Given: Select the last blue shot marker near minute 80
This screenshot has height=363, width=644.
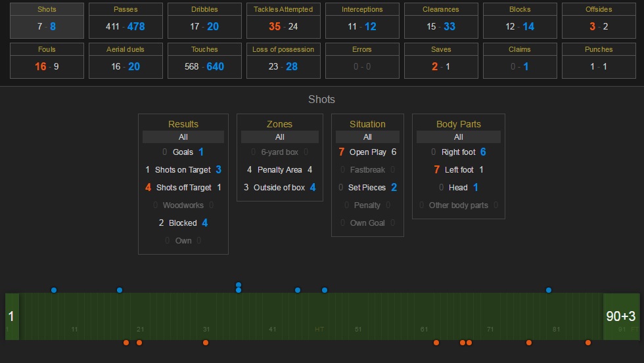Looking at the screenshot, I should pos(549,290).
